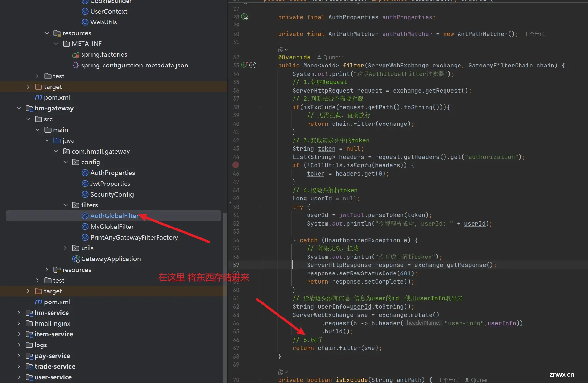This screenshot has width=588, height=383.
Task: Expand the logs folder
Action: tap(19, 345)
